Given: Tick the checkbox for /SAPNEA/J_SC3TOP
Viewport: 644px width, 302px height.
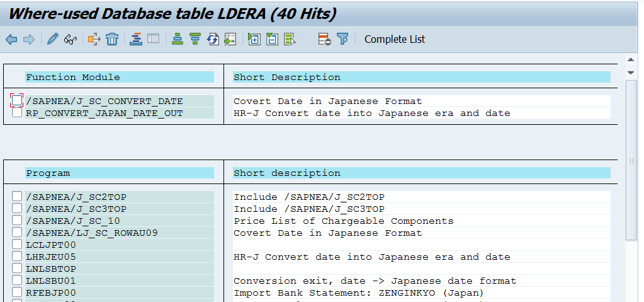Looking at the screenshot, I should click(x=17, y=209).
